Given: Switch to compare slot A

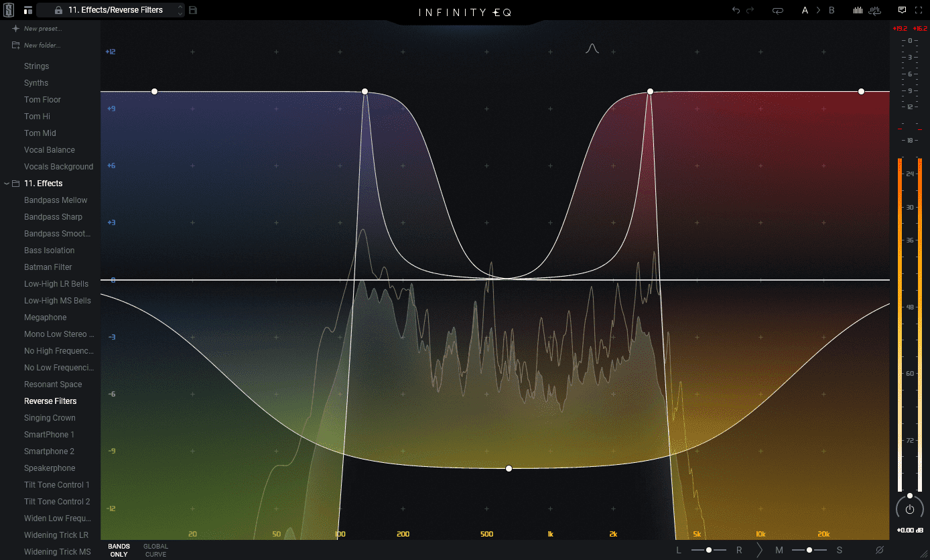Looking at the screenshot, I should (805, 10).
